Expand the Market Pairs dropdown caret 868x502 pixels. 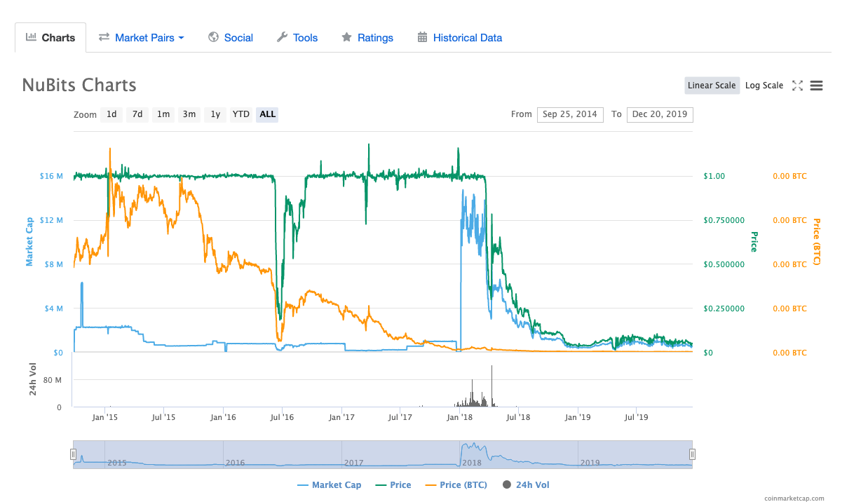pos(181,38)
